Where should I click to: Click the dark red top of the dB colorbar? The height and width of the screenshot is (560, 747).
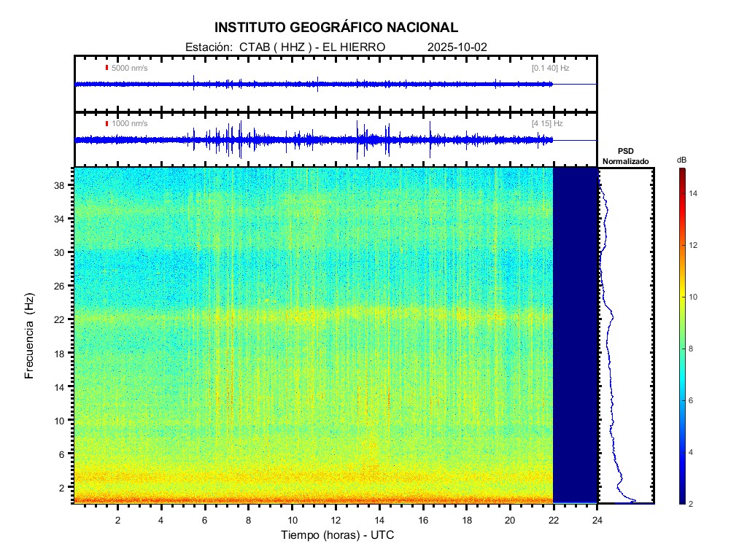[681, 171]
